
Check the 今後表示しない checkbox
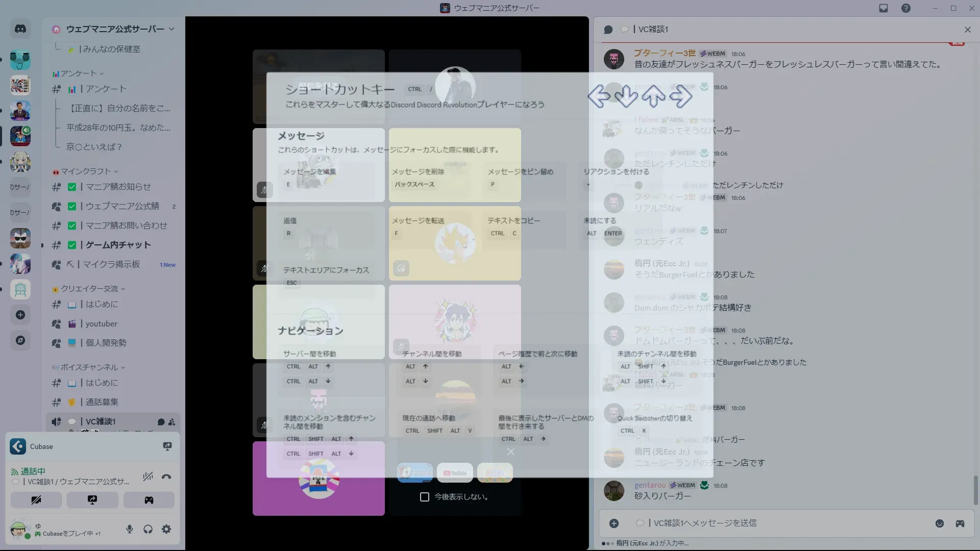coord(424,497)
